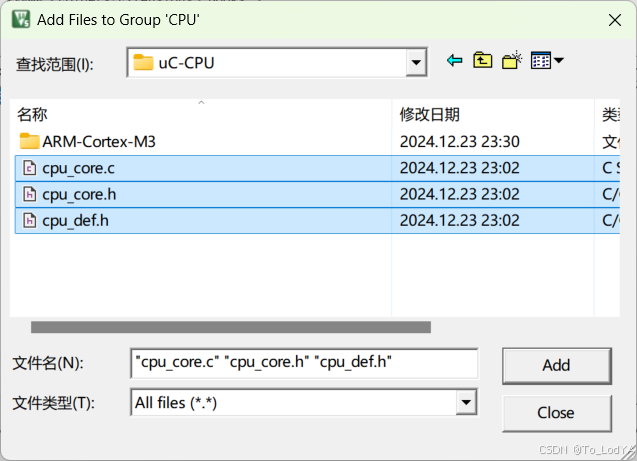The height and width of the screenshot is (461, 637).
Task: Click the Close button
Action: point(557,413)
